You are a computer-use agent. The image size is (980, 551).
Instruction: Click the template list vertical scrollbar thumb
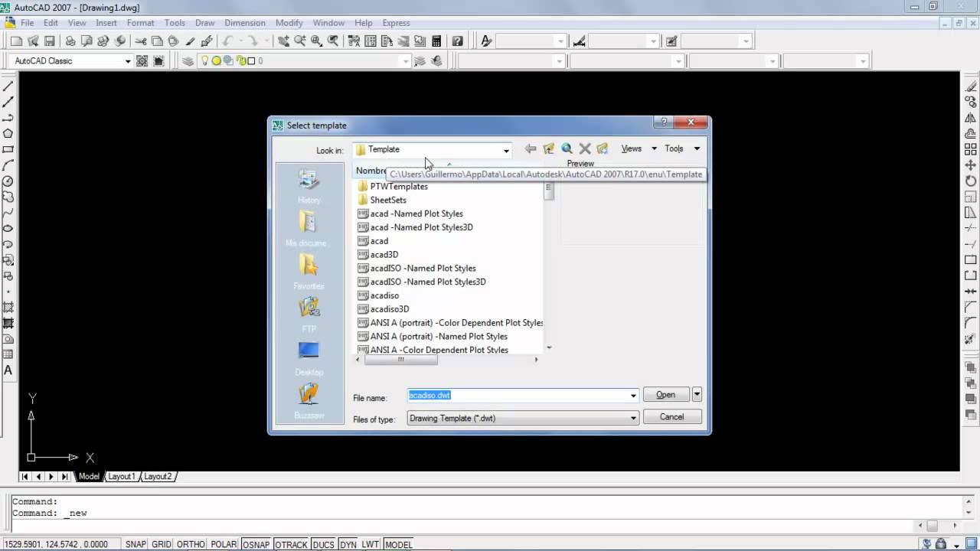pyautogui.click(x=549, y=192)
